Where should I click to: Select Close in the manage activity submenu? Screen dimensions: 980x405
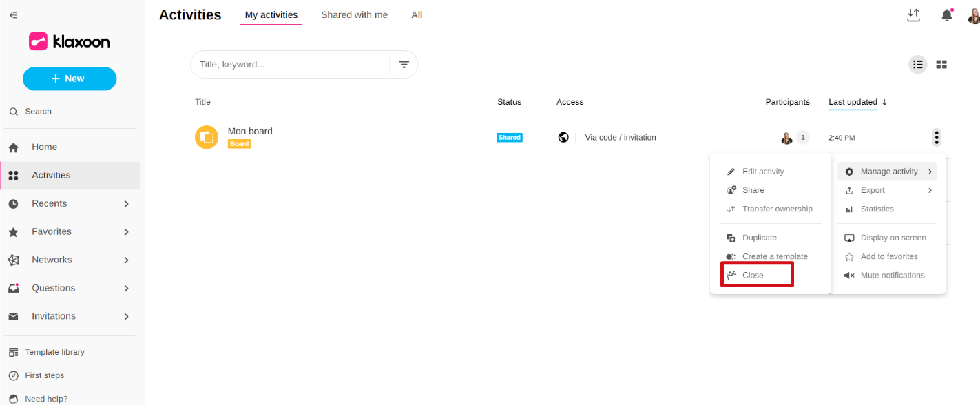coord(753,275)
